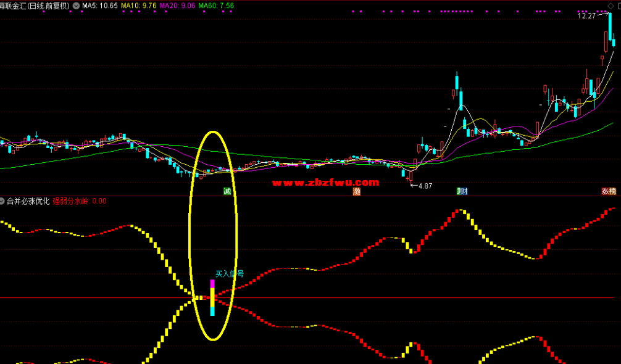Image resolution: width=621 pixels, height=364 pixels.
Task: Open the dropdown beside 海联金汇 chart title
Action: [76, 6]
